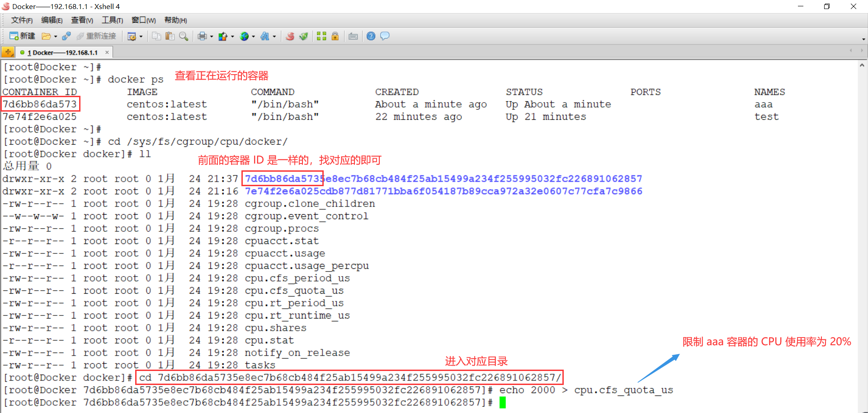Click the speech bubble feedback icon
This screenshot has width=868, height=413.
pyautogui.click(x=385, y=36)
